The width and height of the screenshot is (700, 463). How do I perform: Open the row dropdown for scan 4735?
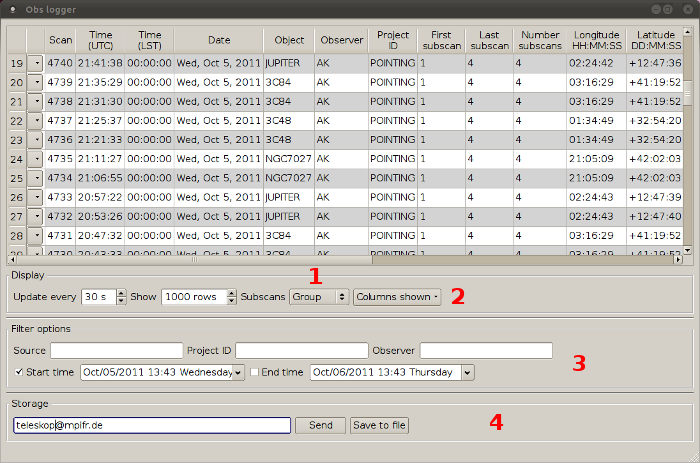click(x=35, y=159)
